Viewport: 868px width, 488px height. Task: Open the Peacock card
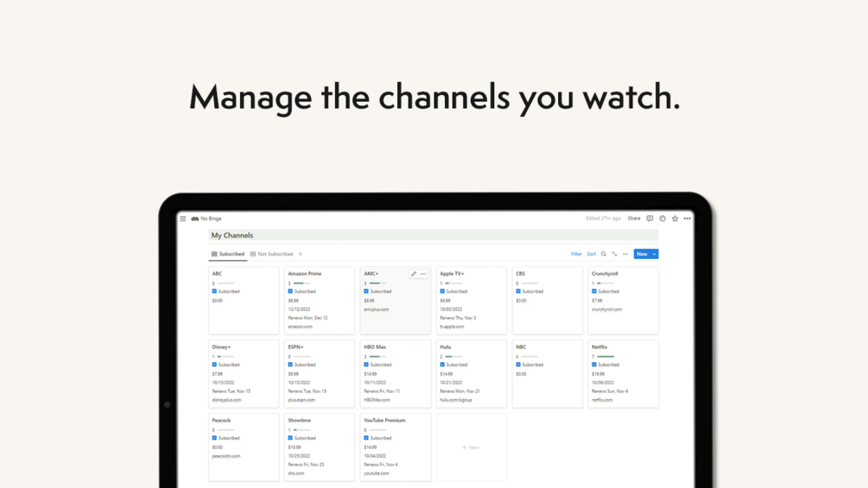tap(244, 447)
